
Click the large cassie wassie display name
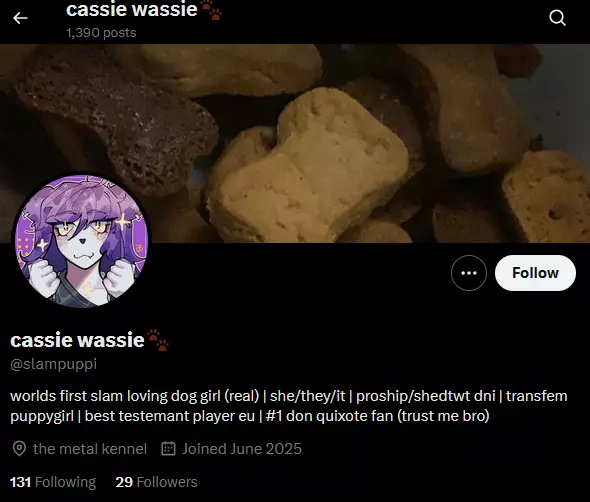pyautogui.click(x=77, y=340)
